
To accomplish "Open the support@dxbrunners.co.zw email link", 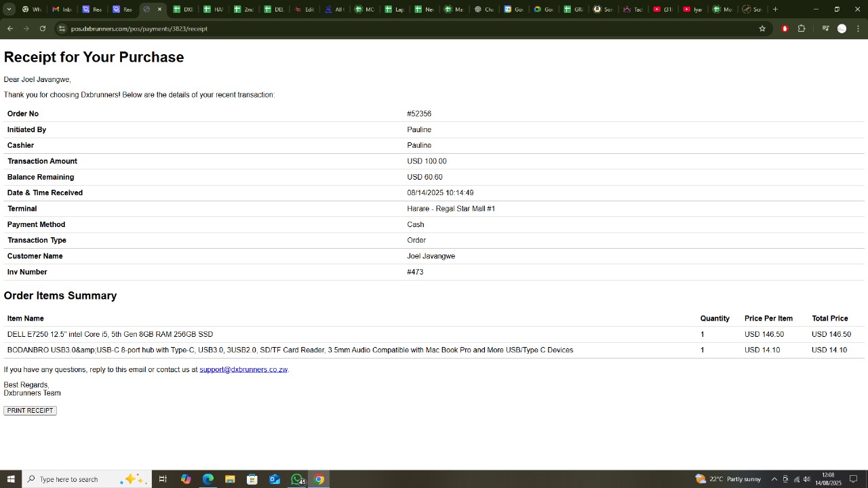I will [x=243, y=369].
